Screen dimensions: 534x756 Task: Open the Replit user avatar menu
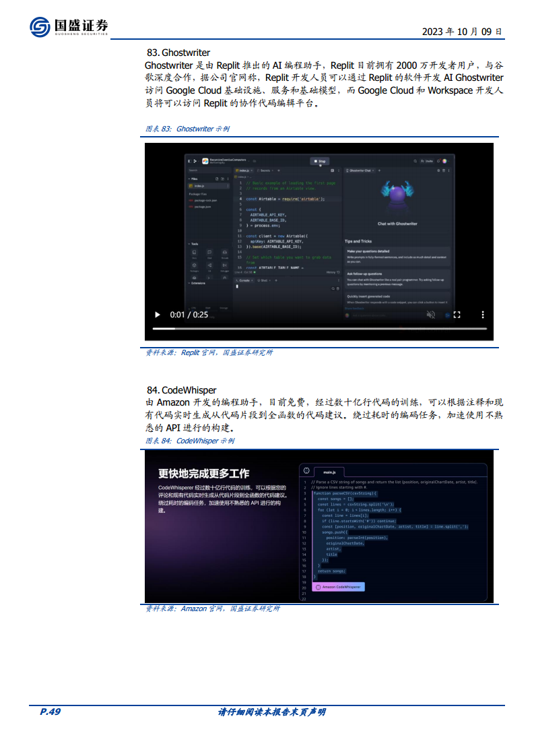444,161
